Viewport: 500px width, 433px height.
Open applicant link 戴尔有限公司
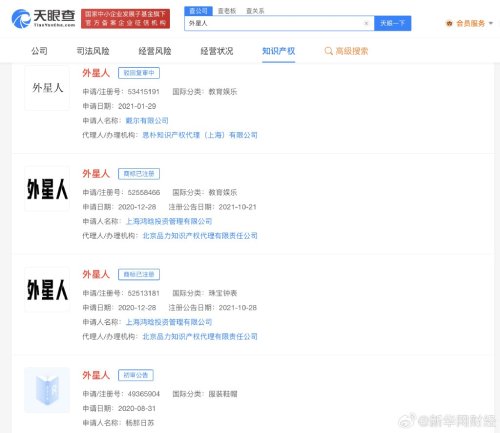[147, 121]
